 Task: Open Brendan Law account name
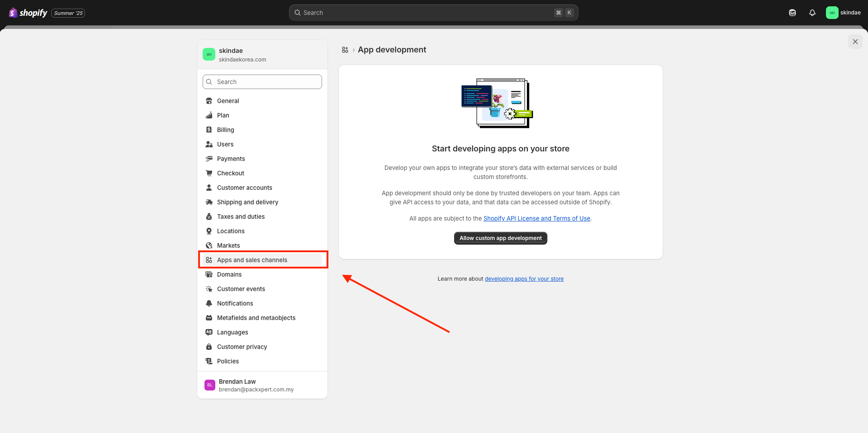pos(237,381)
